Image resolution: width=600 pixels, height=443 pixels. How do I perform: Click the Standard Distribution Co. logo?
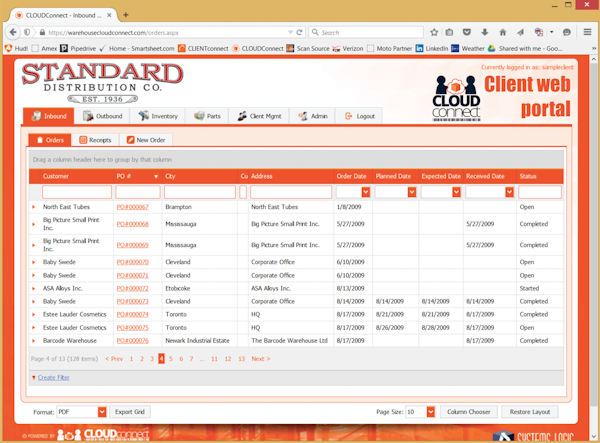click(103, 83)
